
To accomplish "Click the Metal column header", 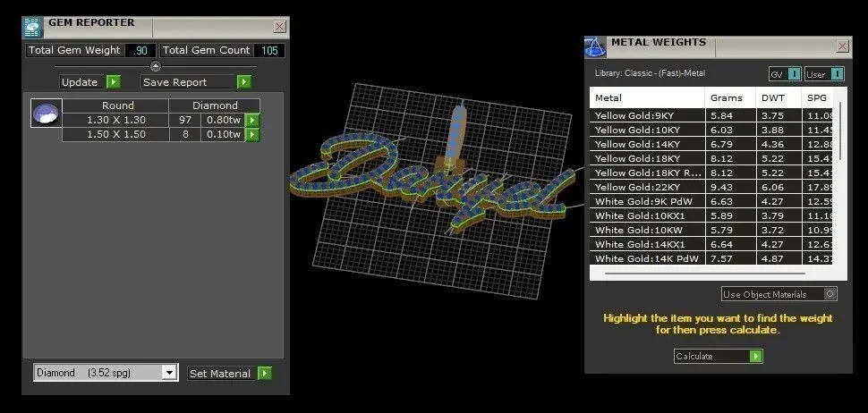I will [647, 97].
